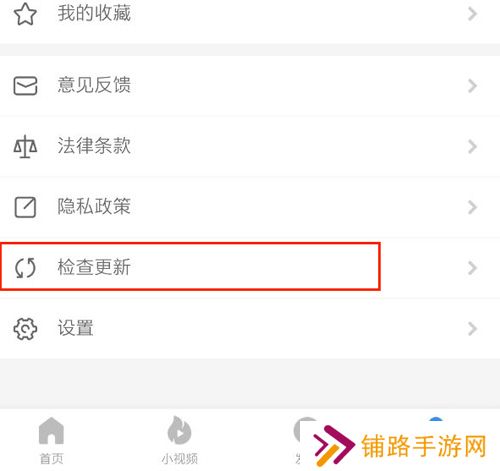Expand the 检查更新 row chevron
Viewport: 500px width, 471px height.
472,268
